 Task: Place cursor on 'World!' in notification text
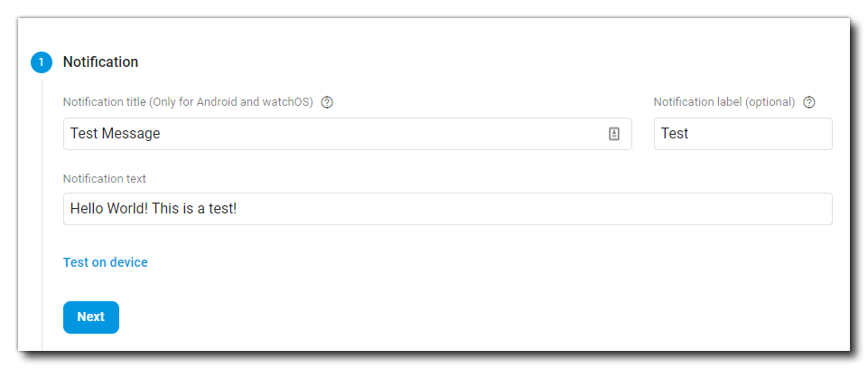tap(128, 209)
